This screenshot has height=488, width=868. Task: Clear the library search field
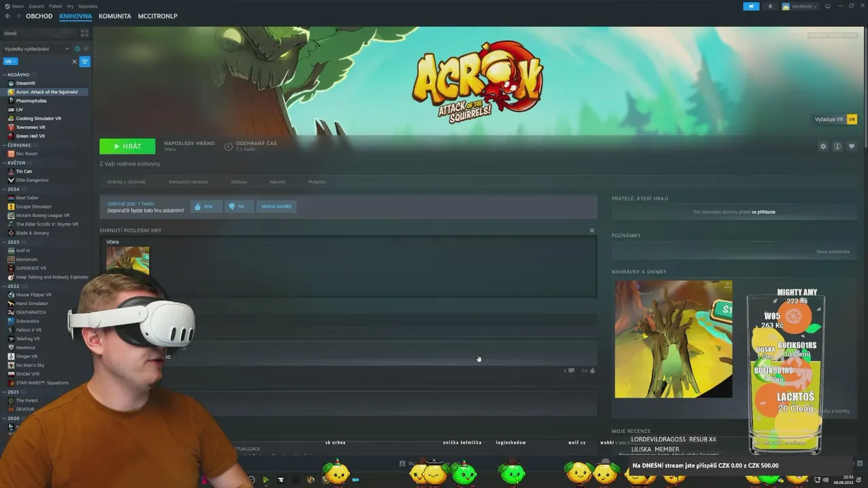(75, 61)
